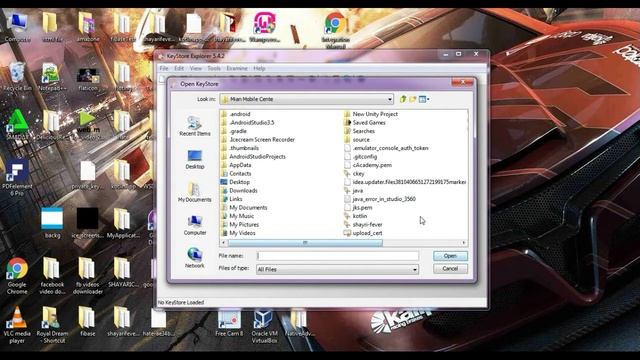640x360 pixels.
Task: Select the .gradle folder
Action: pyautogui.click(x=233, y=131)
